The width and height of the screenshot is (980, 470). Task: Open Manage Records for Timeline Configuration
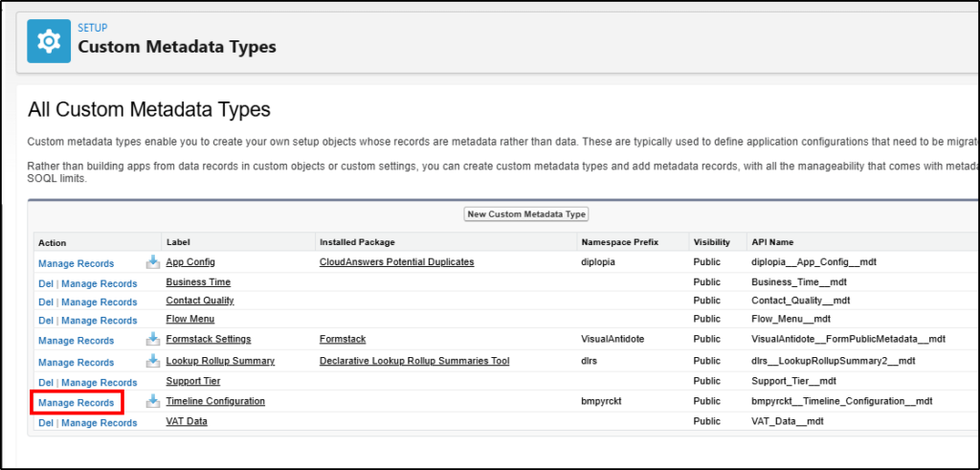pos(77,403)
